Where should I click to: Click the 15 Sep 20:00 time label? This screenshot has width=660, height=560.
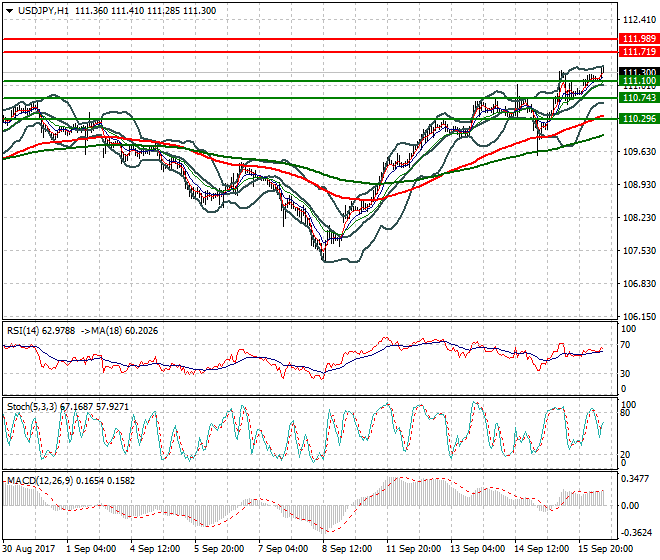pos(606,549)
